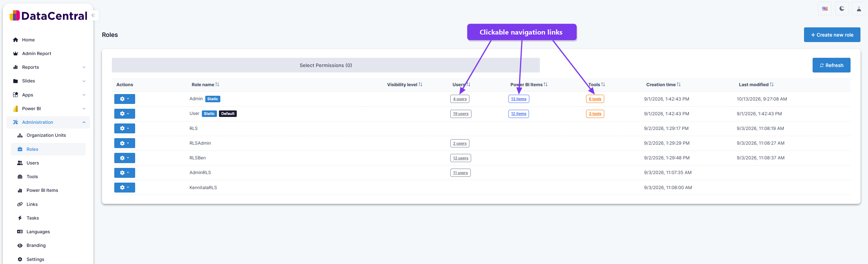The image size is (868, 264).
Task: Click the Branding eye icon
Action: [20, 246]
